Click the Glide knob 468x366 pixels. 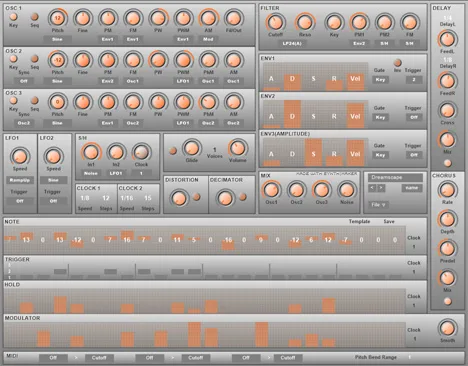192,148
